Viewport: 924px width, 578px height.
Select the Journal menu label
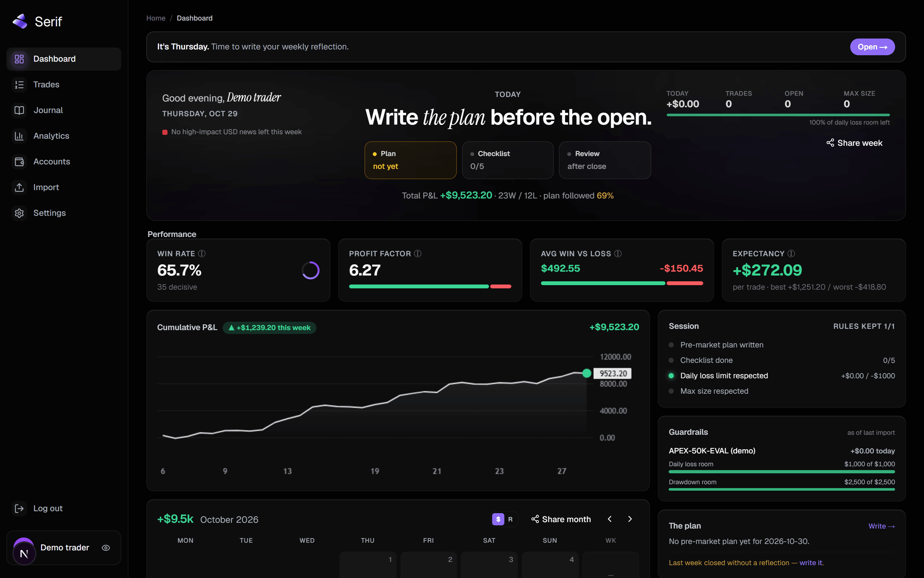tap(48, 110)
